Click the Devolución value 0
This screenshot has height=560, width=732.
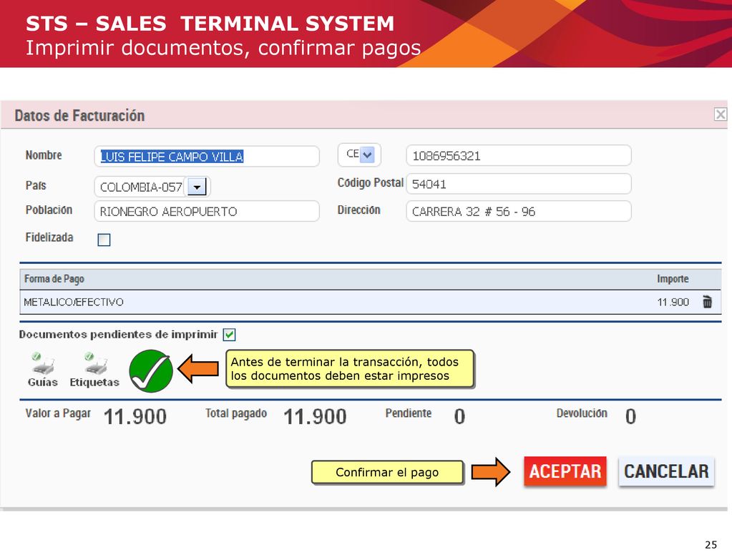[630, 416]
